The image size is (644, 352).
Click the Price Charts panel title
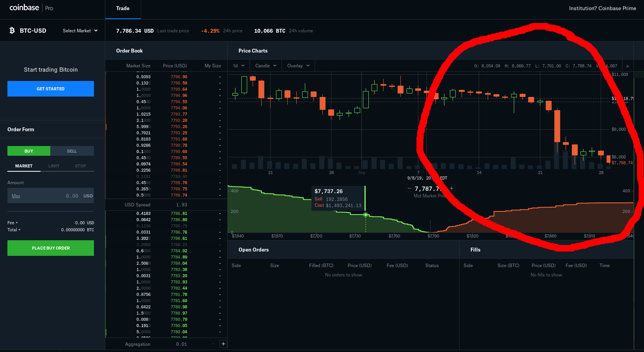[253, 51]
